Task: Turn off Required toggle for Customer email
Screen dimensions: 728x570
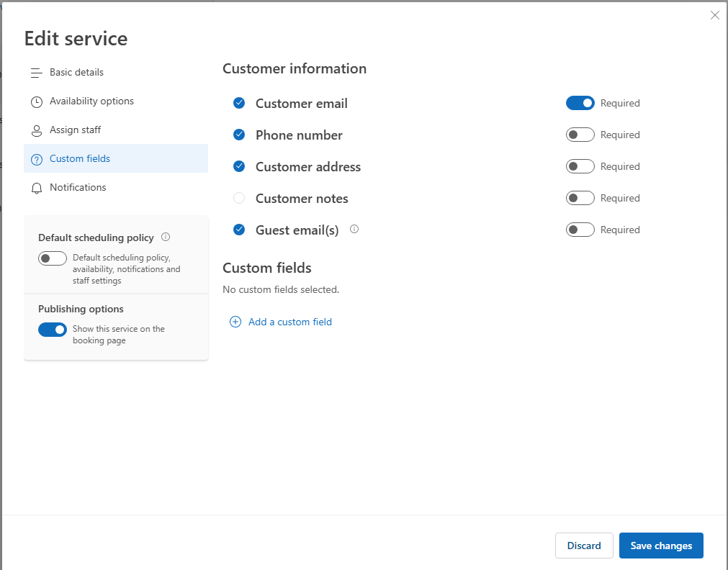Action: (580, 103)
